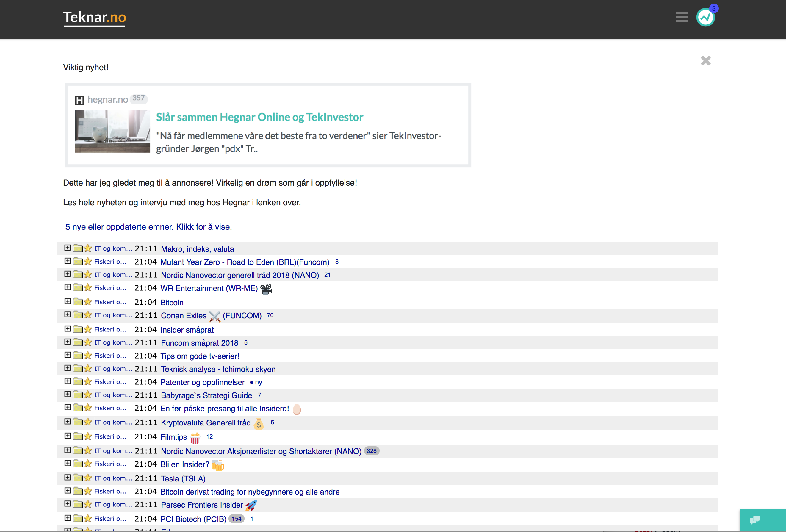The width and height of the screenshot is (786, 532).
Task: Expand the Mutant Year Zero row
Action: pos(68,261)
